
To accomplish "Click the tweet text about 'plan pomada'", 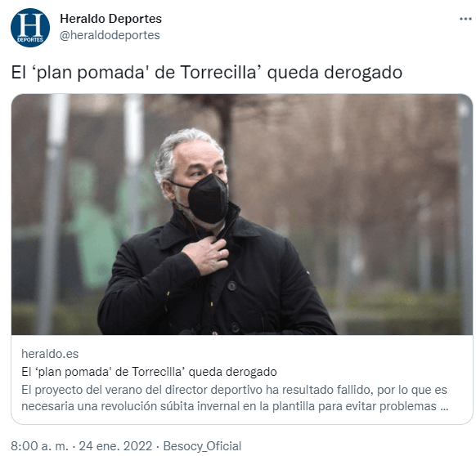I will [207, 73].
